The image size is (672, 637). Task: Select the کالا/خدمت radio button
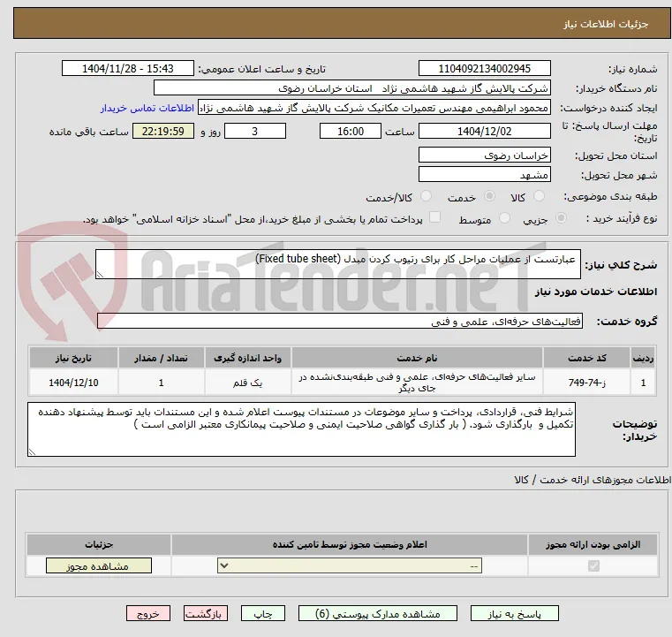pyautogui.click(x=426, y=196)
